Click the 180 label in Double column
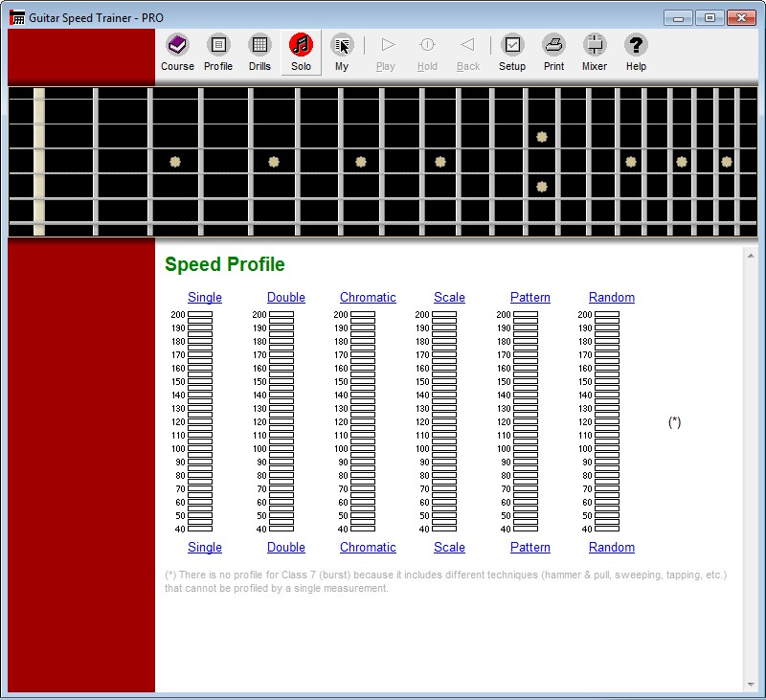766x700 pixels. click(x=259, y=342)
